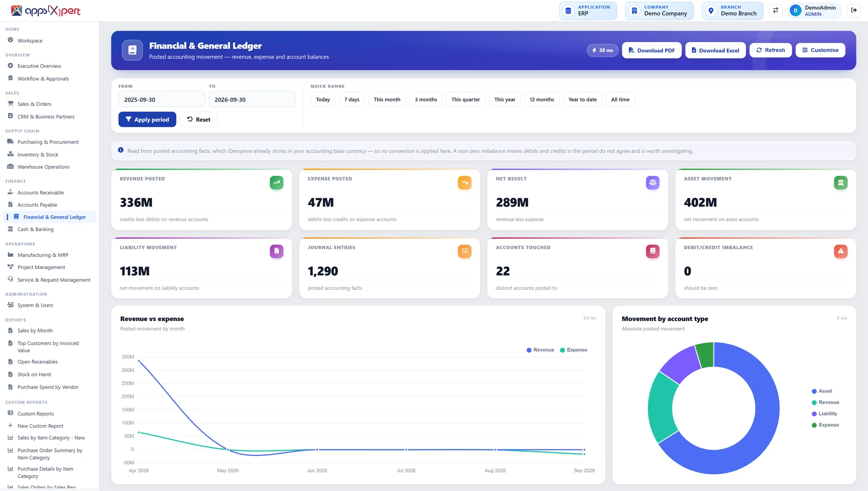868x491 pixels.
Task: Click the ledger icon in page header
Action: coord(132,50)
